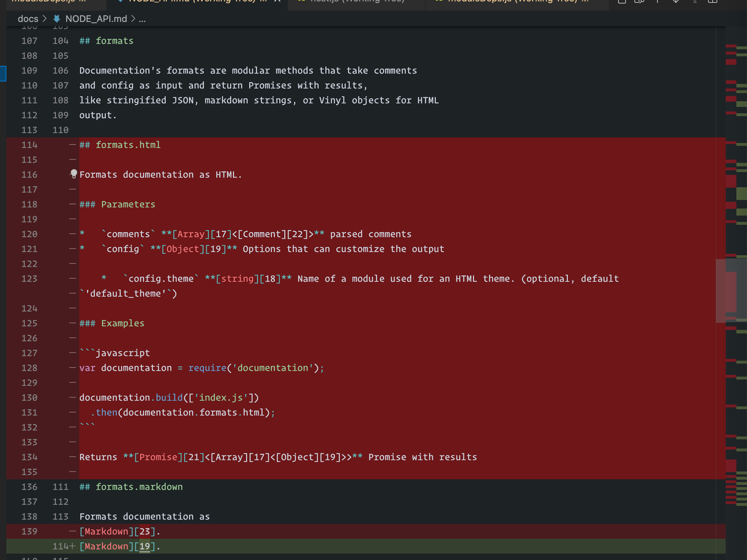Click the added line '[Markdown][19].'
The height and width of the screenshot is (560, 747).
pos(120,546)
